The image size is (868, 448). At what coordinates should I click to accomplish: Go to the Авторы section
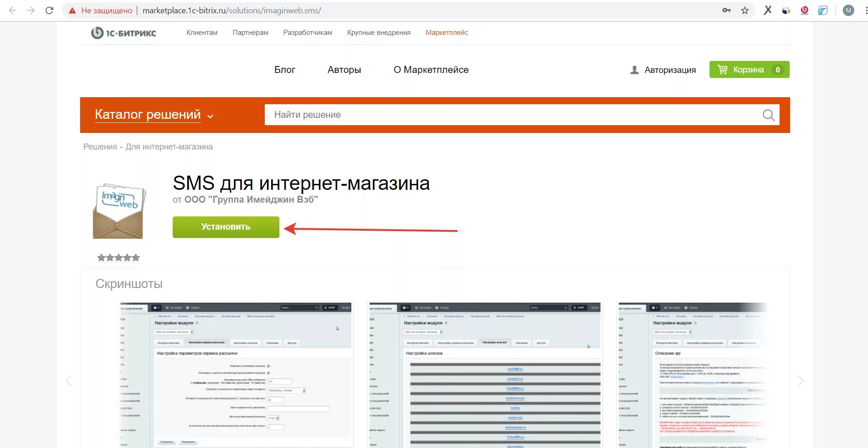point(344,70)
